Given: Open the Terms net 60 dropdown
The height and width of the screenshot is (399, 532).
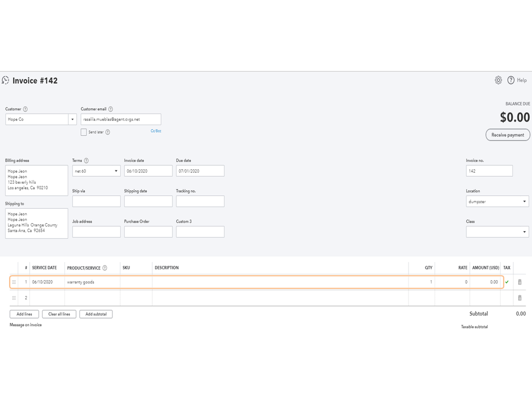Looking at the screenshot, I should tap(116, 171).
